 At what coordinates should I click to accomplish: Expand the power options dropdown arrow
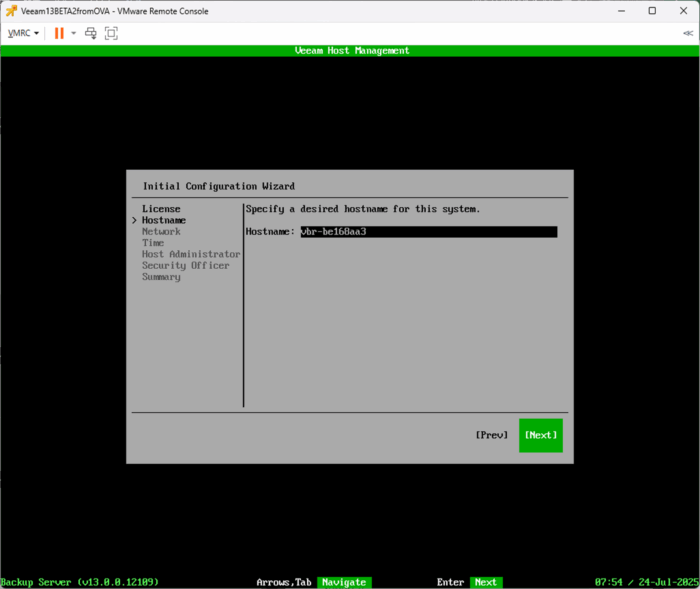[x=74, y=33]
